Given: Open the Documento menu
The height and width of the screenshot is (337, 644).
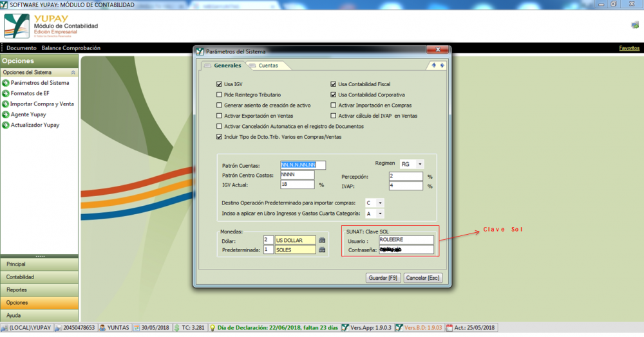Looking at the screenshot, I should (21, 48).
